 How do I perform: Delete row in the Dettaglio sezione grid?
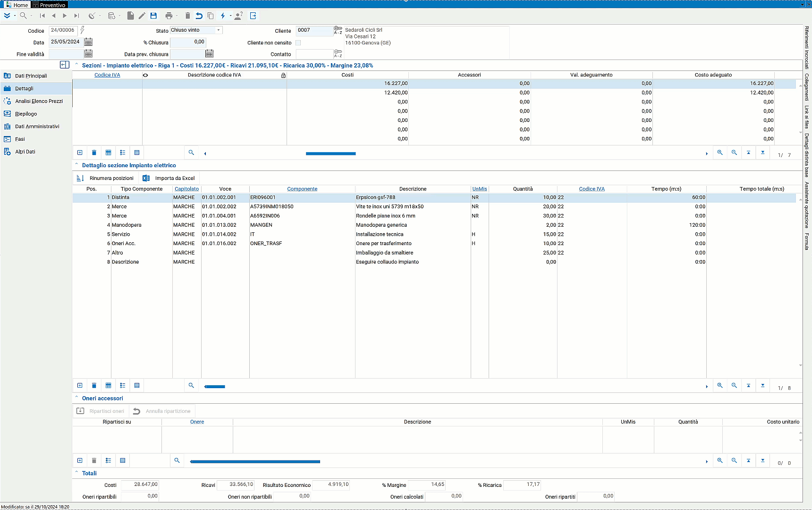click(94, 385)
